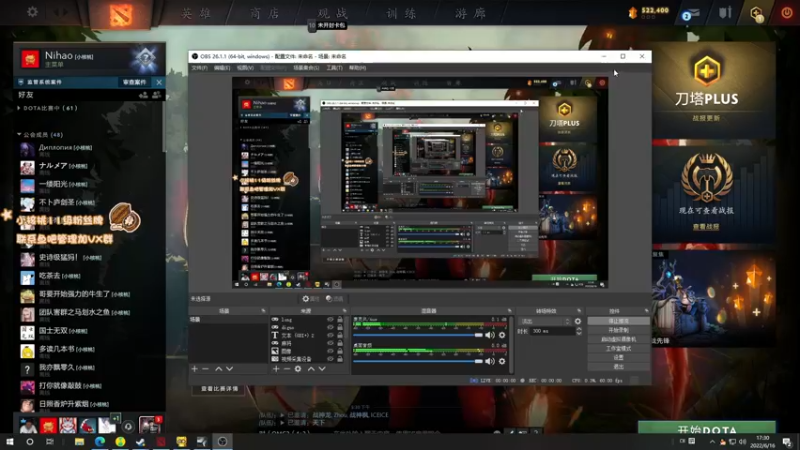Click the 停止推流 button in OBS

[x=618, y=321]
